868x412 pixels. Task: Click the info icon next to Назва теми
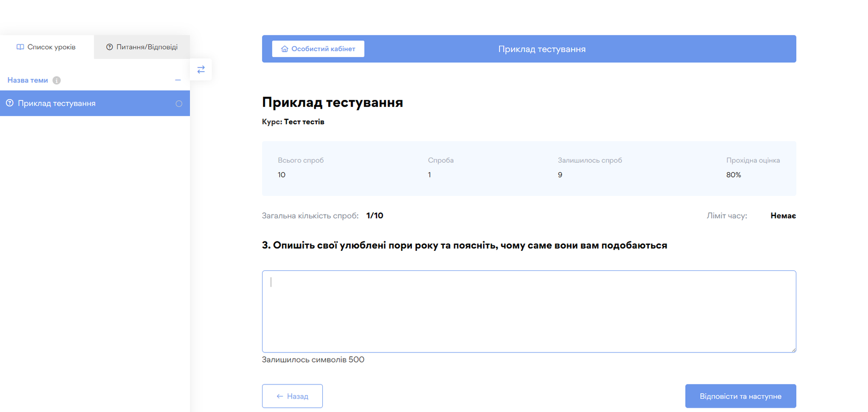tap(56, 80)
